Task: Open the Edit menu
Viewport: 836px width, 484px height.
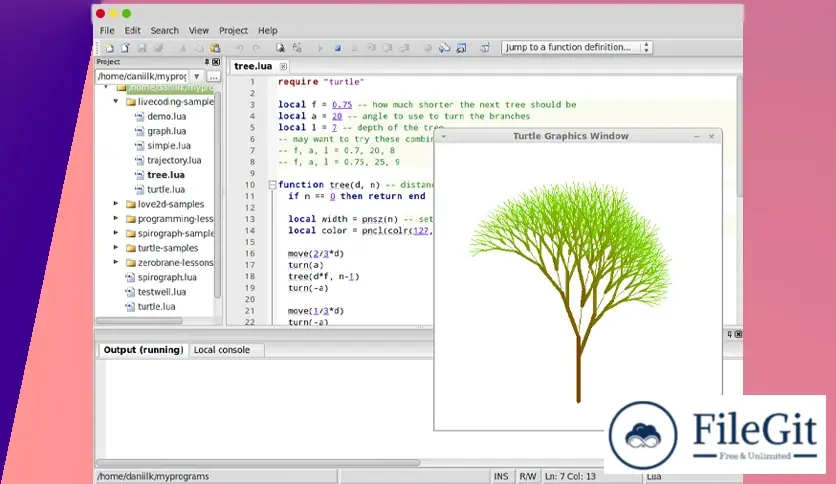Action: click(132, 30)
